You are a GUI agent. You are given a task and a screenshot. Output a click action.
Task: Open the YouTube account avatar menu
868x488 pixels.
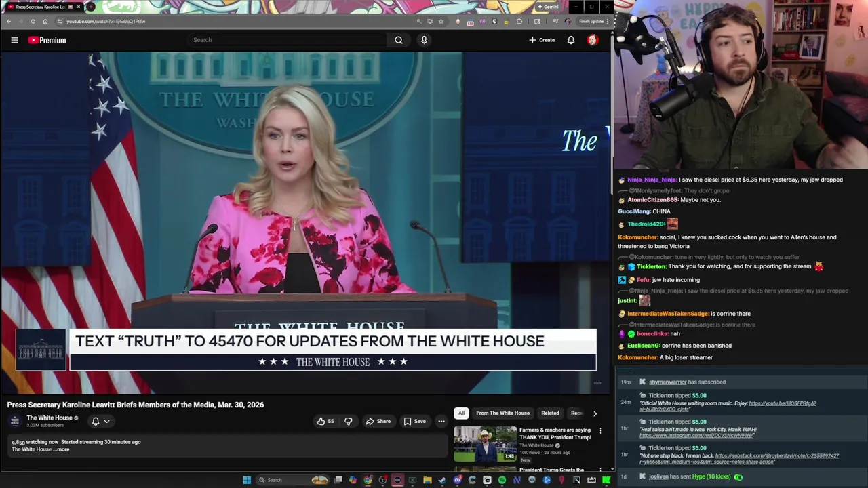pos(592,40)
